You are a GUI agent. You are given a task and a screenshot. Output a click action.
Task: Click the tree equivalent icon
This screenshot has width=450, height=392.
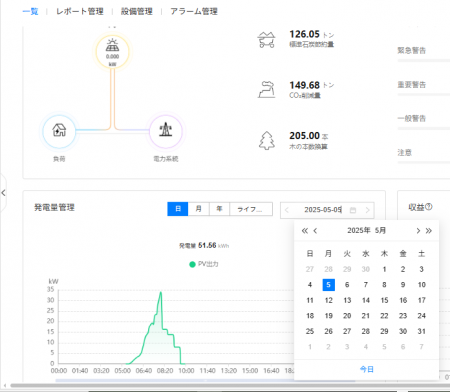click(x=267, y=140)
